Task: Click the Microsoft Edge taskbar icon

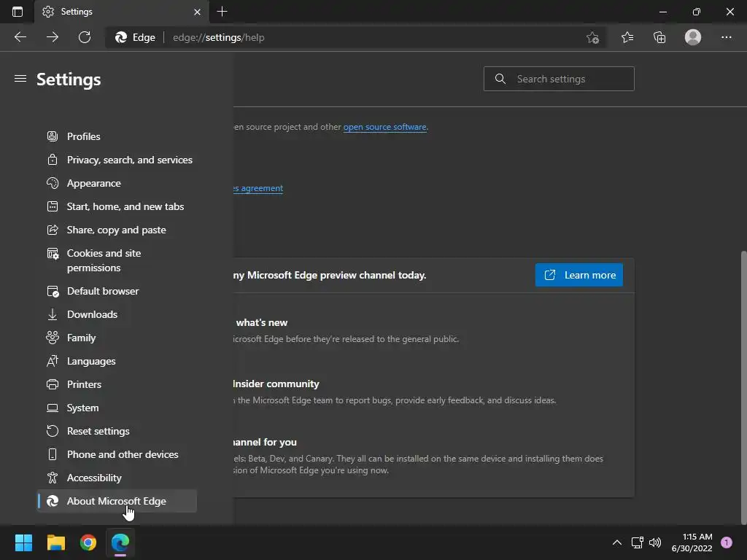Action: point(120,542)
